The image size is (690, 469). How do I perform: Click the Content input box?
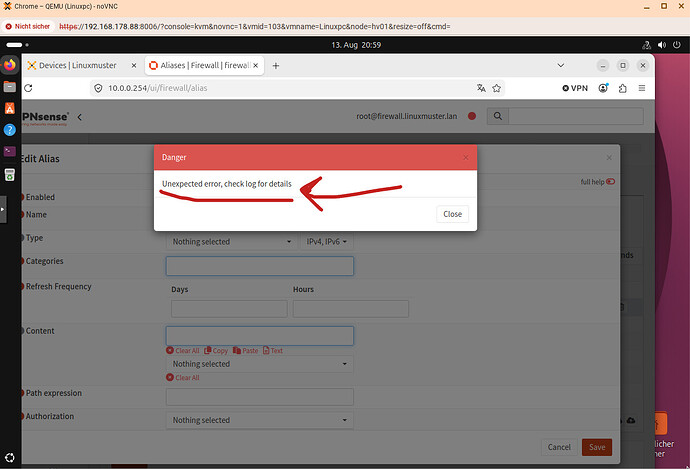[260, 336]
